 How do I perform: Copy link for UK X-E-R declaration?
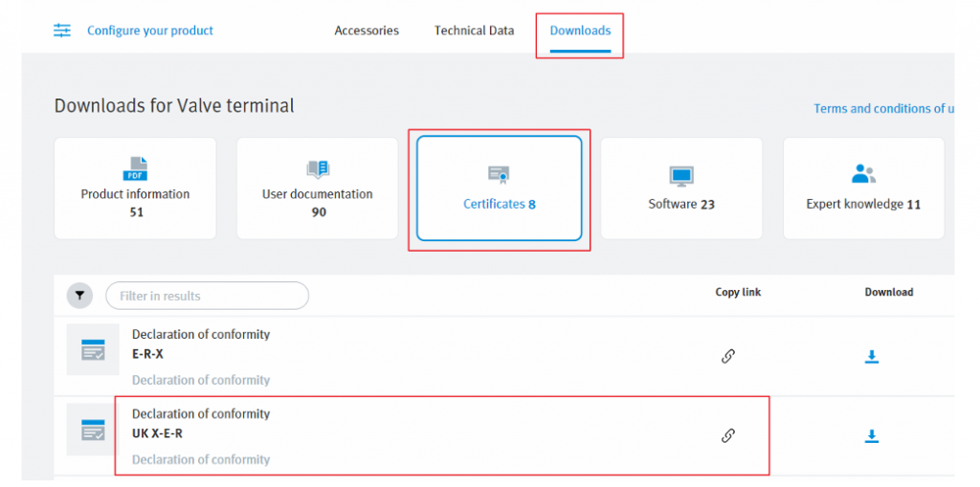coord(727,435)
